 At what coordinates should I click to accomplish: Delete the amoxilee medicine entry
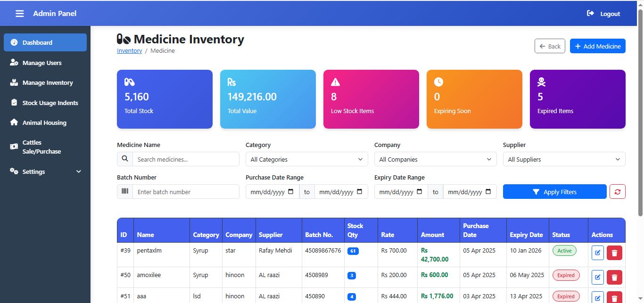614,277
